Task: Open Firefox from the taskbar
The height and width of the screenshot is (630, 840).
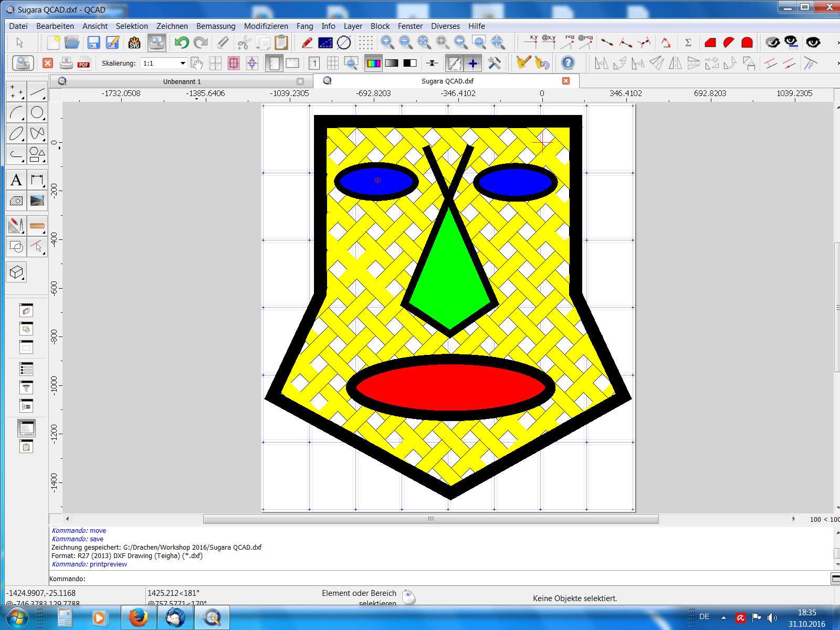Action: [x=139, y=617]
